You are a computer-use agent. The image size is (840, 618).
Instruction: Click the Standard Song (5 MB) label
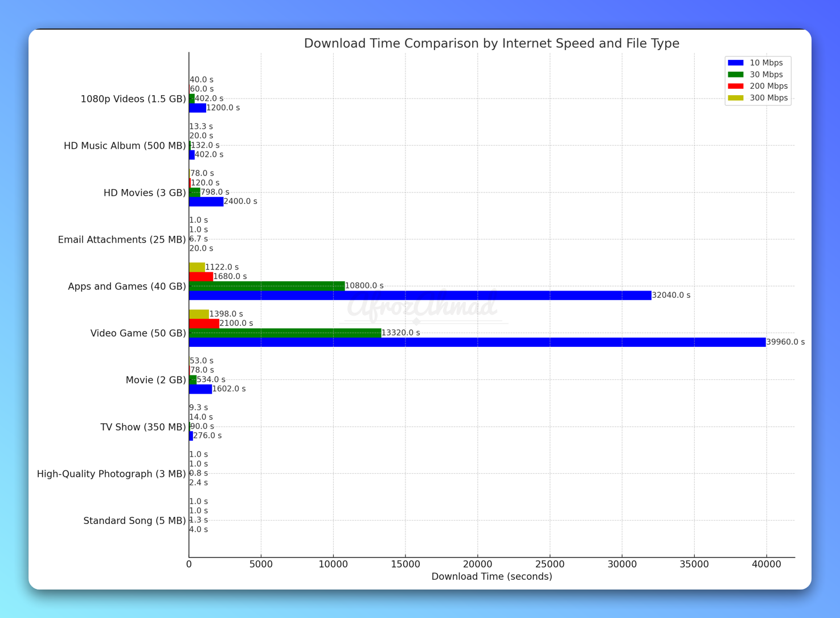tap(134, 521)
